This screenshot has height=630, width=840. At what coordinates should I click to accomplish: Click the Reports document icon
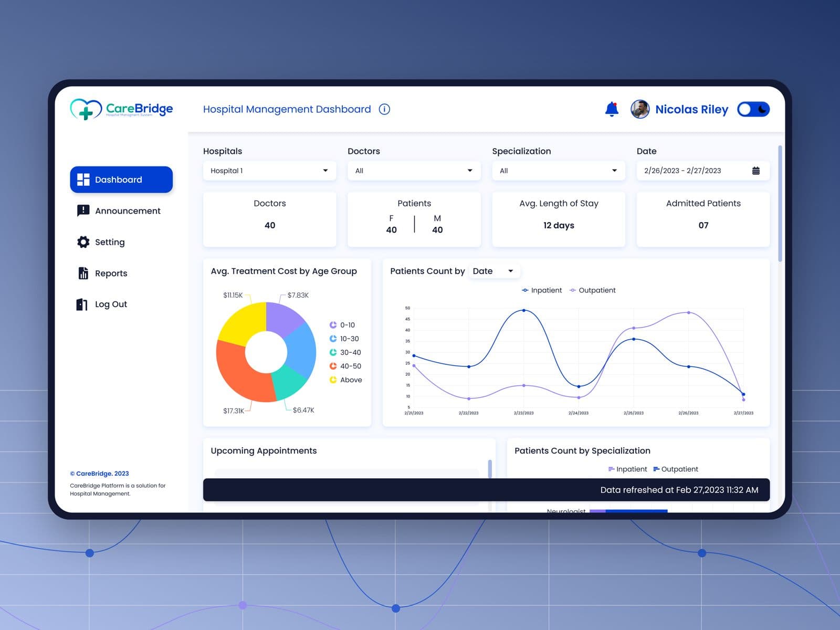83,273
